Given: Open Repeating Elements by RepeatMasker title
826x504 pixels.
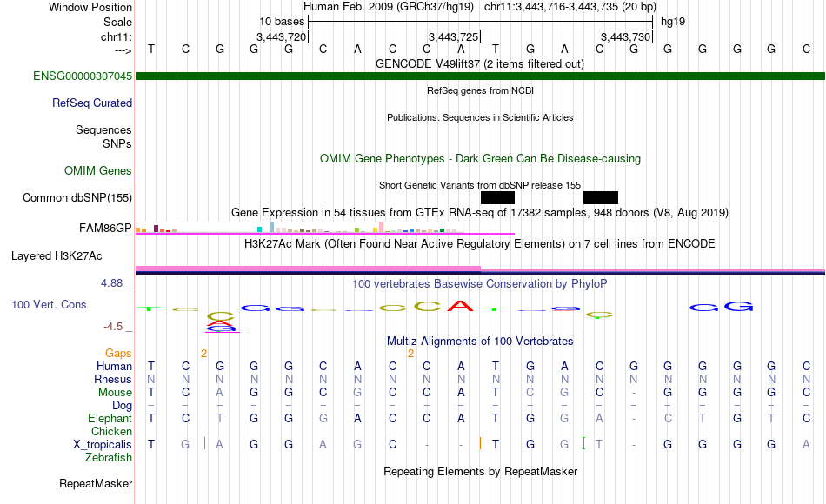Looking at the screenshot, I should click(480, 471).
